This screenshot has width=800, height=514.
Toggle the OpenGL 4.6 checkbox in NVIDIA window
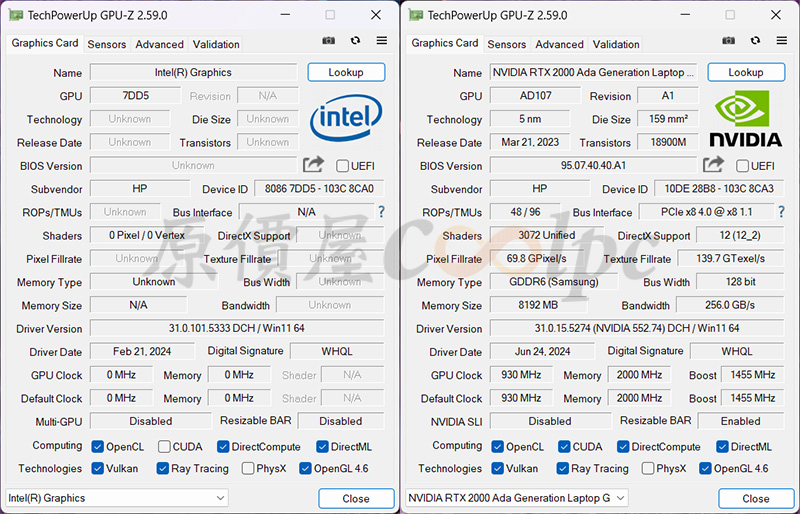tap(705, 468)
